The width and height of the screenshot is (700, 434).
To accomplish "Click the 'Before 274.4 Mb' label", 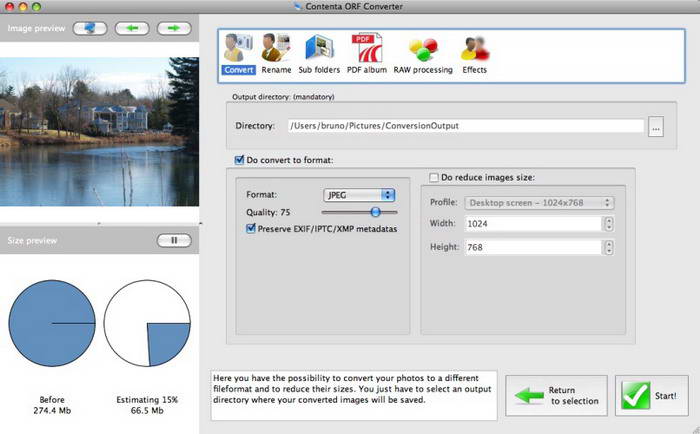I will coord(52,405).
